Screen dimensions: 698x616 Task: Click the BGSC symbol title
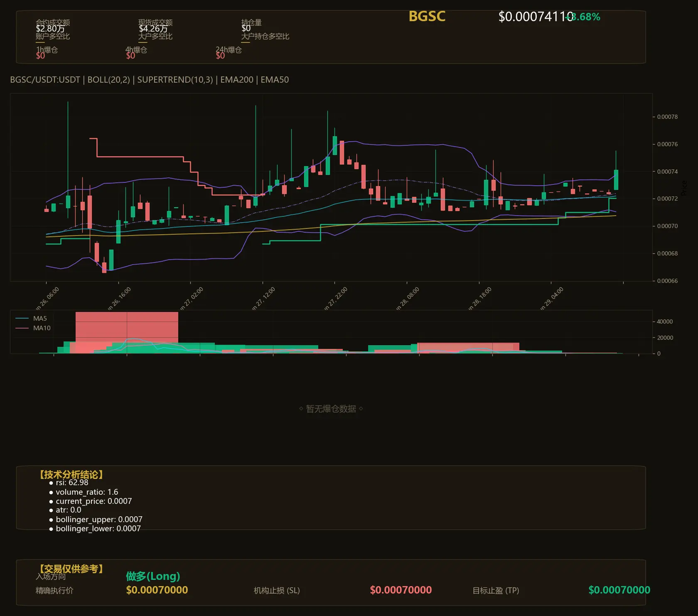(427, 16)
